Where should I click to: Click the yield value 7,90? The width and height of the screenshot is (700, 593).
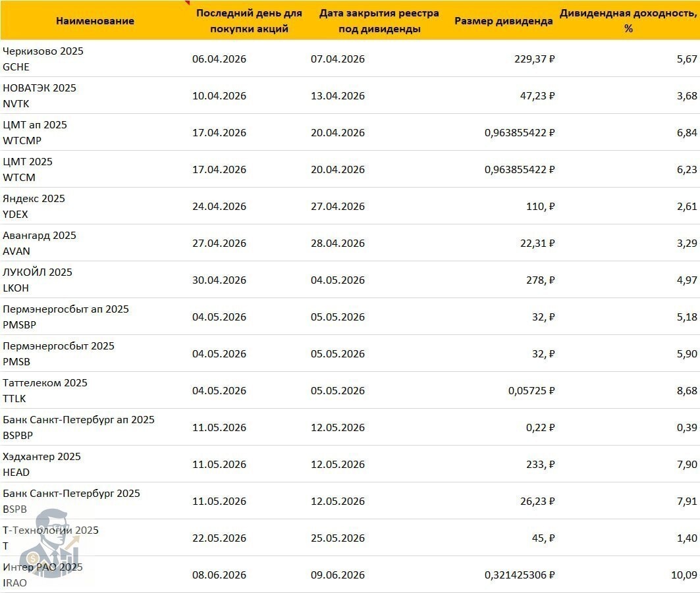(687, 465)
